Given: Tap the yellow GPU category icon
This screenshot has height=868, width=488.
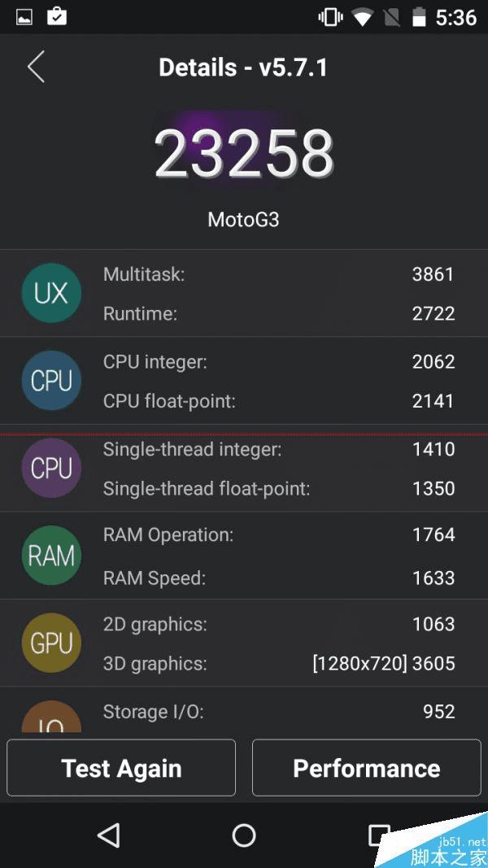Looking at the screenshot, I should point(51,643).
